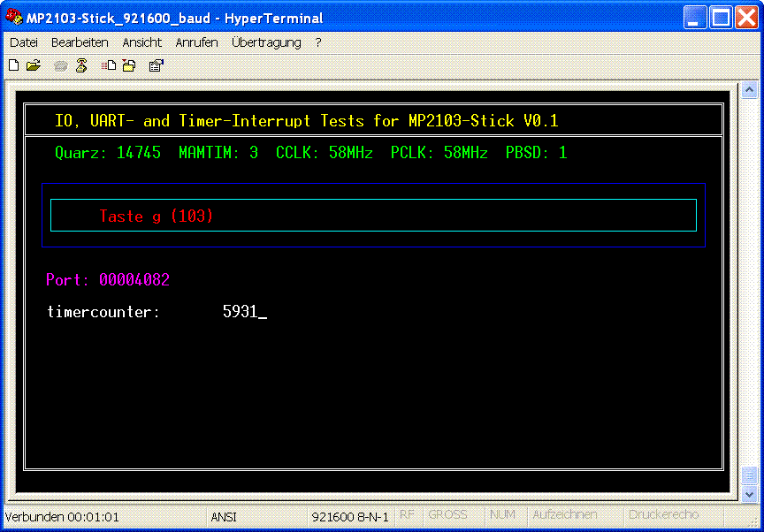The image size is (764, 532).
Task: Open the Properties toolbar icon
Action: point(156,65)
